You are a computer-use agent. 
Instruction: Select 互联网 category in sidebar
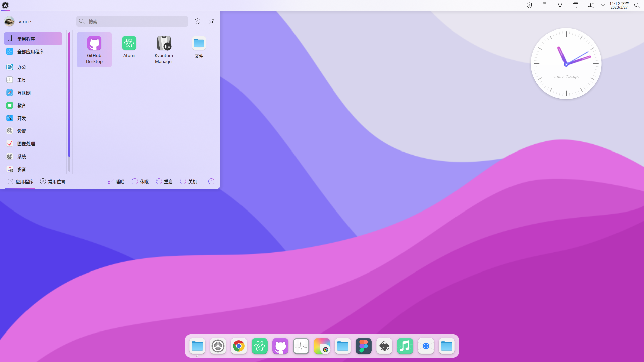(x=23, y=93)
